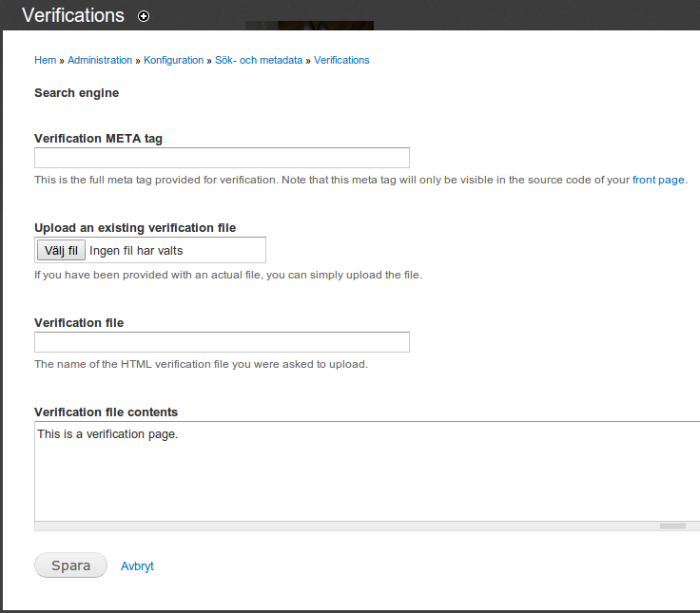700x613 pixels.
Task: Focus the Verification META tag text field
Action: [222, 158]
